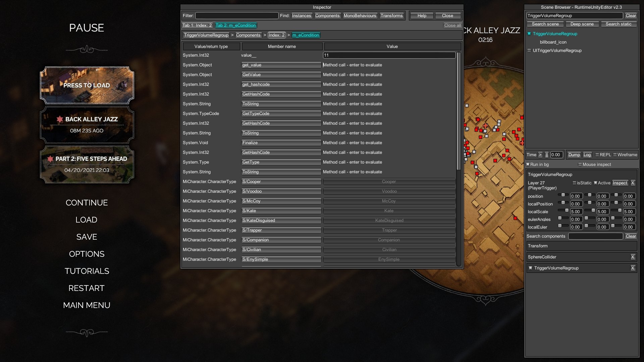This screenshot has width=644, height=362.
Task: Find Transforms
Action: coord(391,15)
